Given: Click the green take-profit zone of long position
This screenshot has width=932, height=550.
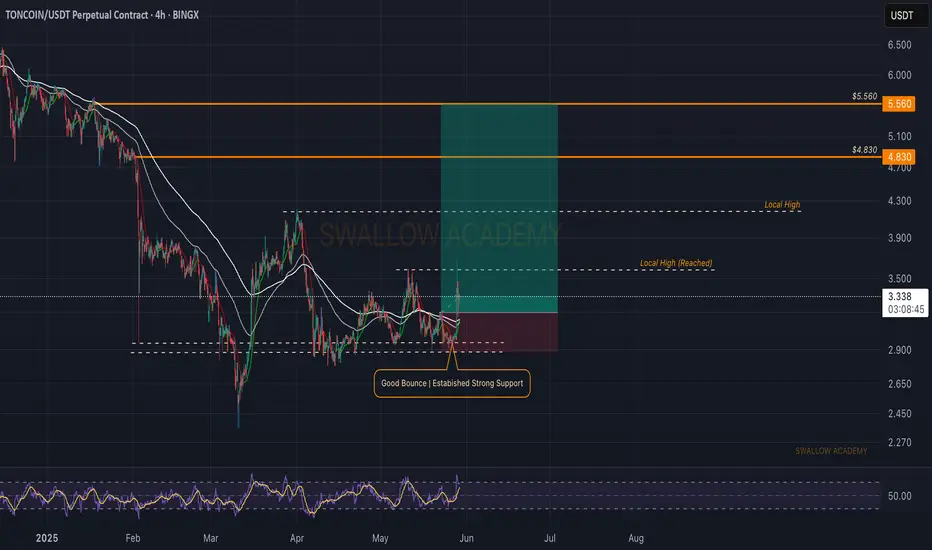Looking at the screenshot, I should point(499,208).
